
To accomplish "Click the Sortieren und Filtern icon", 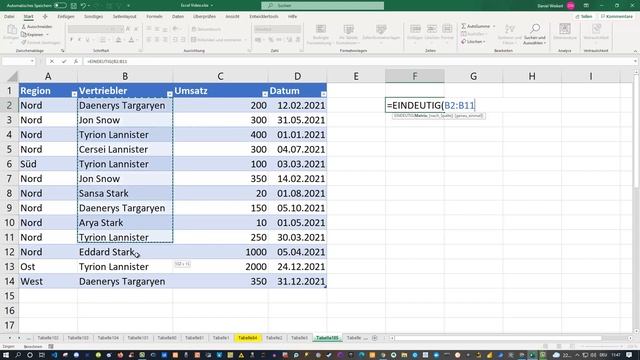I will coord(510,29).
